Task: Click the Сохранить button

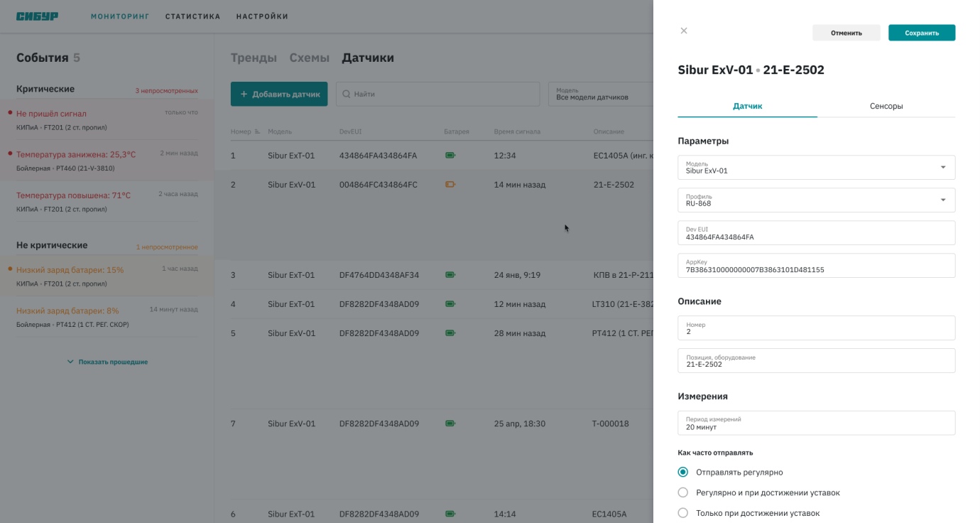Action: [x=922, y=33]
